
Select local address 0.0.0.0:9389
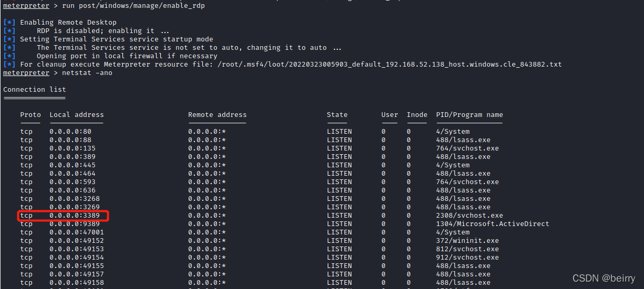pyautogui.click(x=75, y=223)
